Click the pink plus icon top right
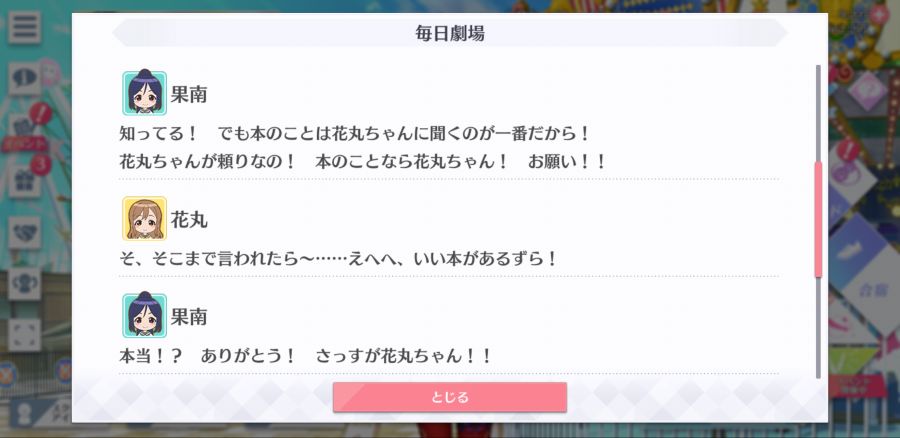Screen dimensions: 900x438 (x=878, y=14)
